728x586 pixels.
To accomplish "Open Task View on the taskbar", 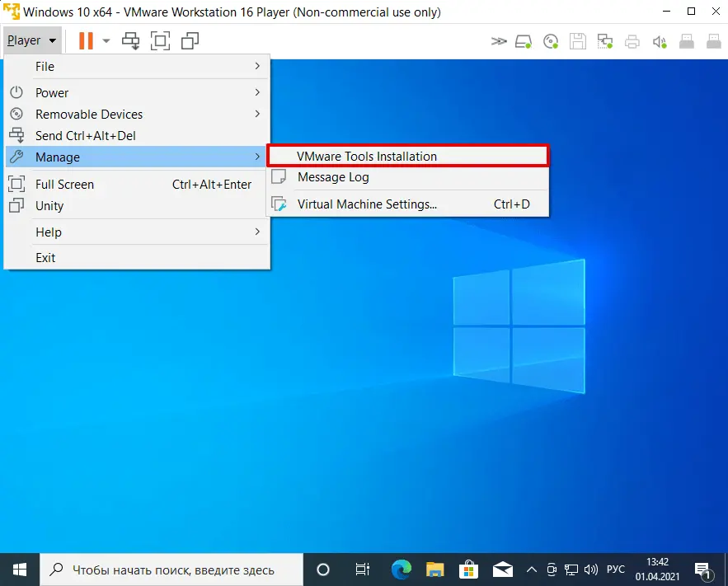I will 362,570.
